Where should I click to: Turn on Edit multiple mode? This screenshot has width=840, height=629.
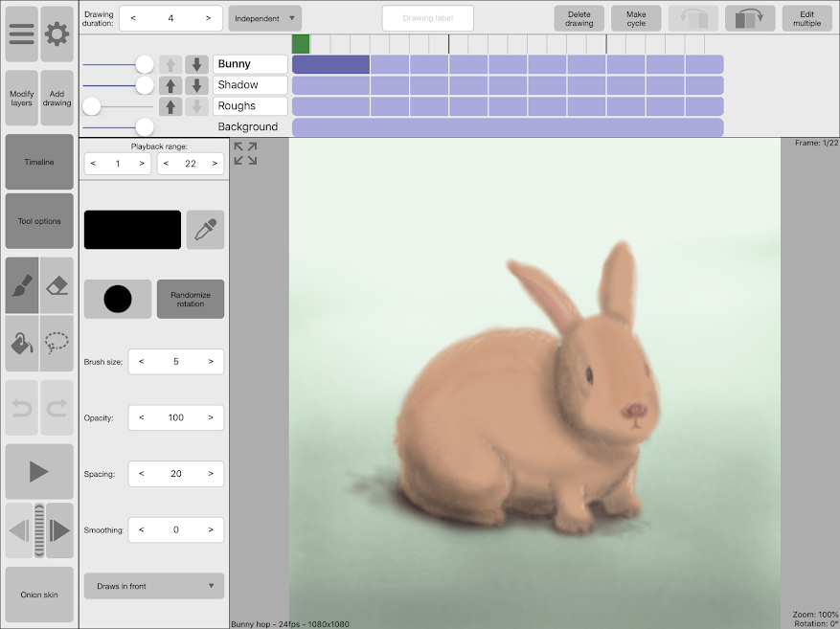[806, 18]
